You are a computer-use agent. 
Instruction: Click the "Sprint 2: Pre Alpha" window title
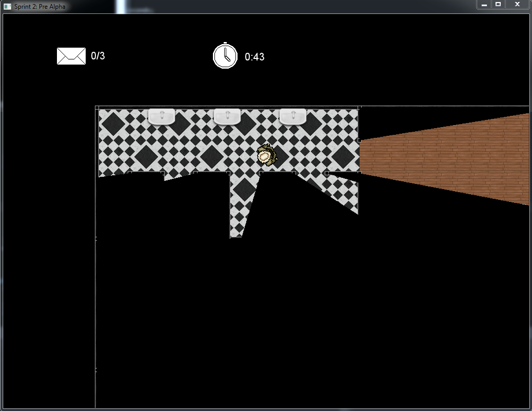(40, 6)
